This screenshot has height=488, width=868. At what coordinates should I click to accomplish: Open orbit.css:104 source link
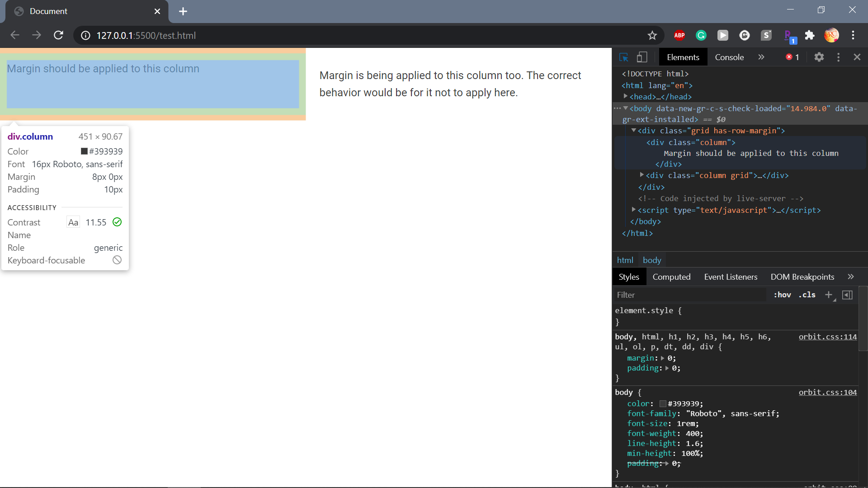coord(827,392)
